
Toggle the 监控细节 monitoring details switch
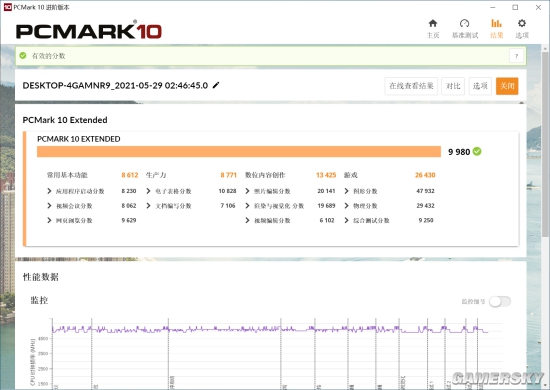point(500,301)
